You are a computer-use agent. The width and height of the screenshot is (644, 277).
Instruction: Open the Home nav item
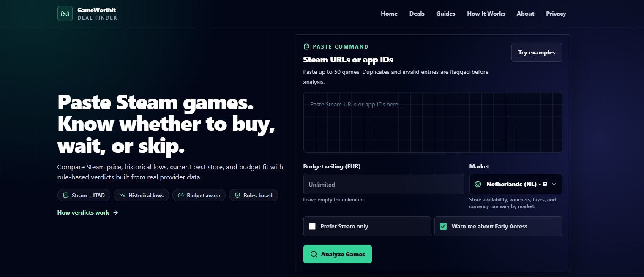click(x=389, y=14)
